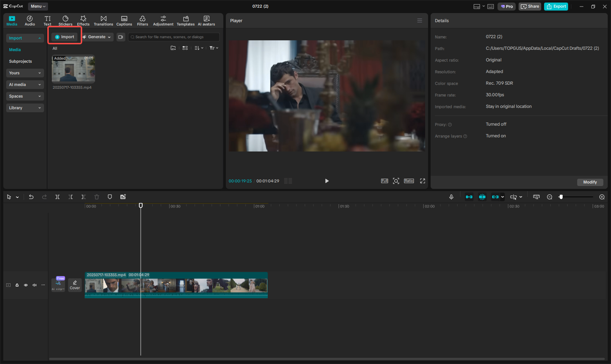
Task: Open the Transitions panel
Action: (x=103, y=20)
